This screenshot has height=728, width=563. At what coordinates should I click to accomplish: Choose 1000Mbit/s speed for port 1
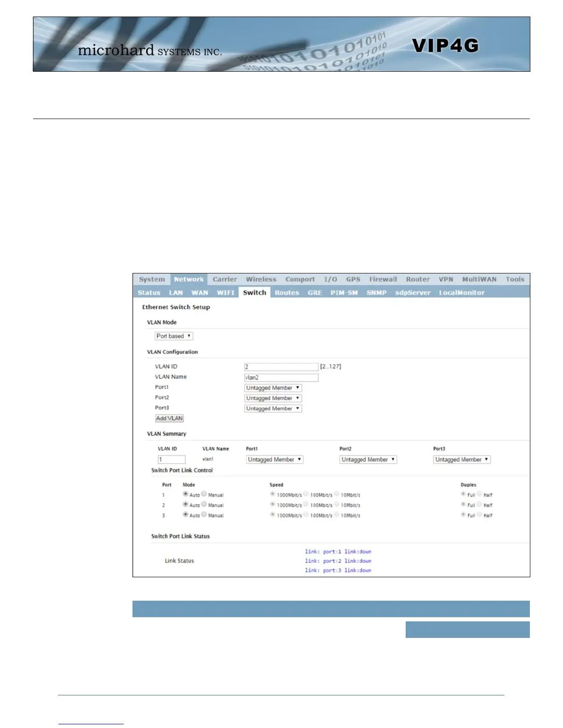273,494
